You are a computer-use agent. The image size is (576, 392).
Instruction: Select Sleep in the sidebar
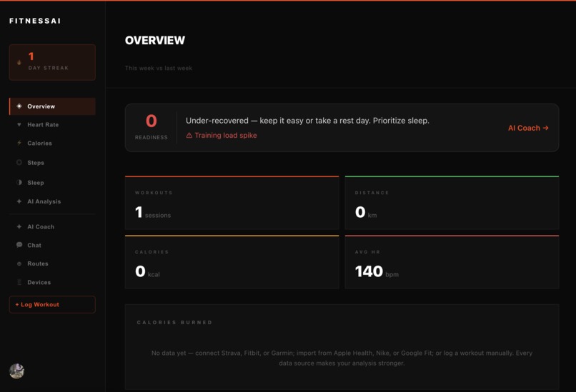(x=52, y=182)
